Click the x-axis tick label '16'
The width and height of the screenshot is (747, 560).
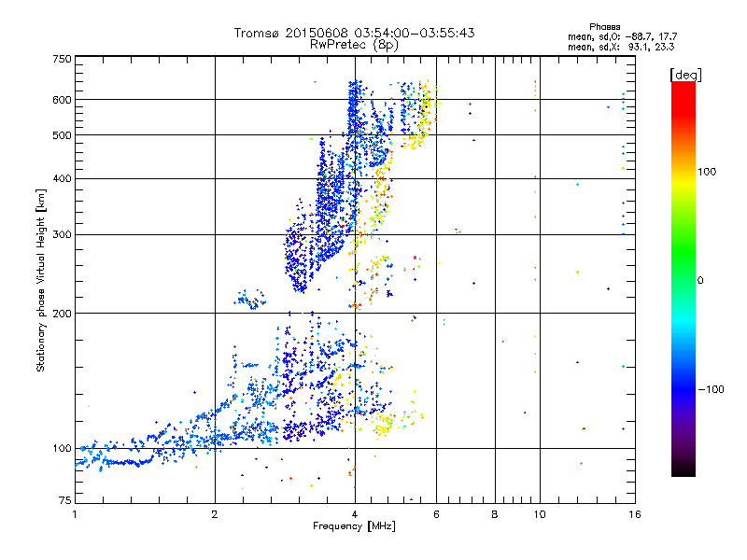tap(635, 514)
